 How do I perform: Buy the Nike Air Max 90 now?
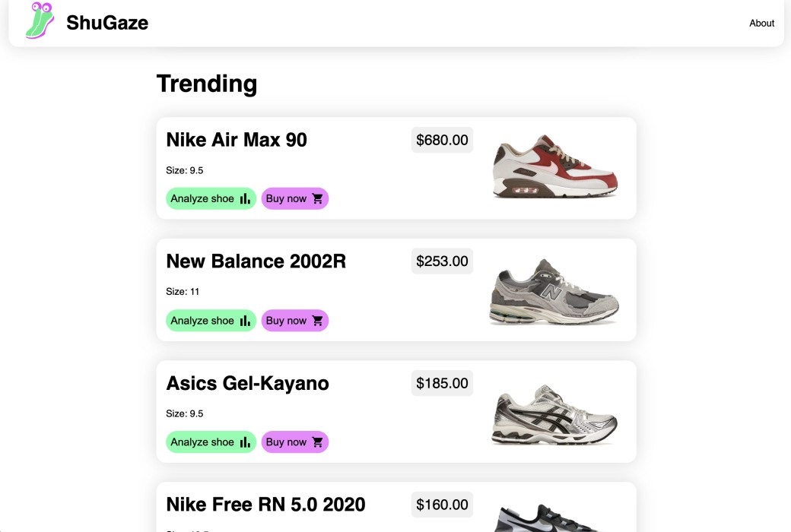(x=295, y=198)
